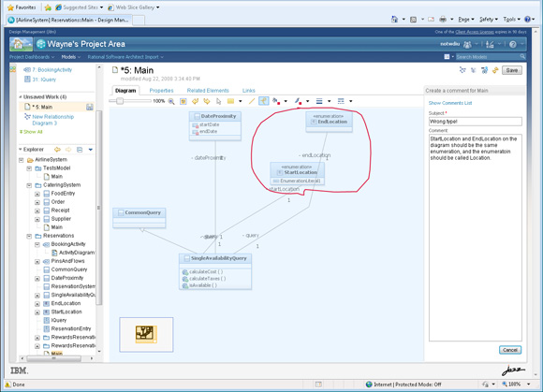The image size is (543, 392).
Task: Select the line drawing tool
Action: click(x=252, y=101)
